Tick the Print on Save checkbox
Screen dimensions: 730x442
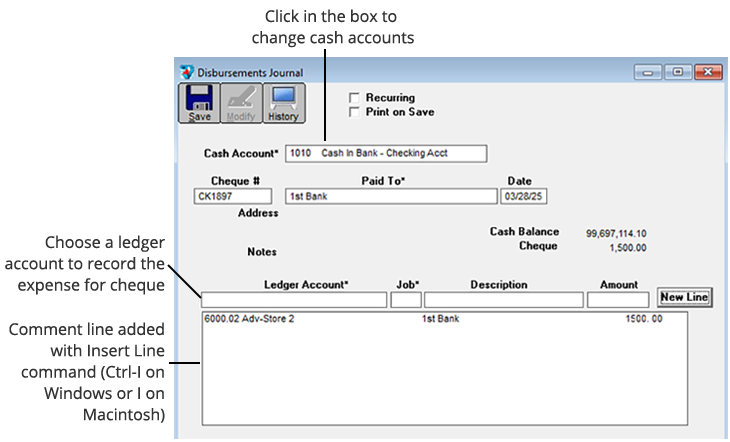point(353,112)
